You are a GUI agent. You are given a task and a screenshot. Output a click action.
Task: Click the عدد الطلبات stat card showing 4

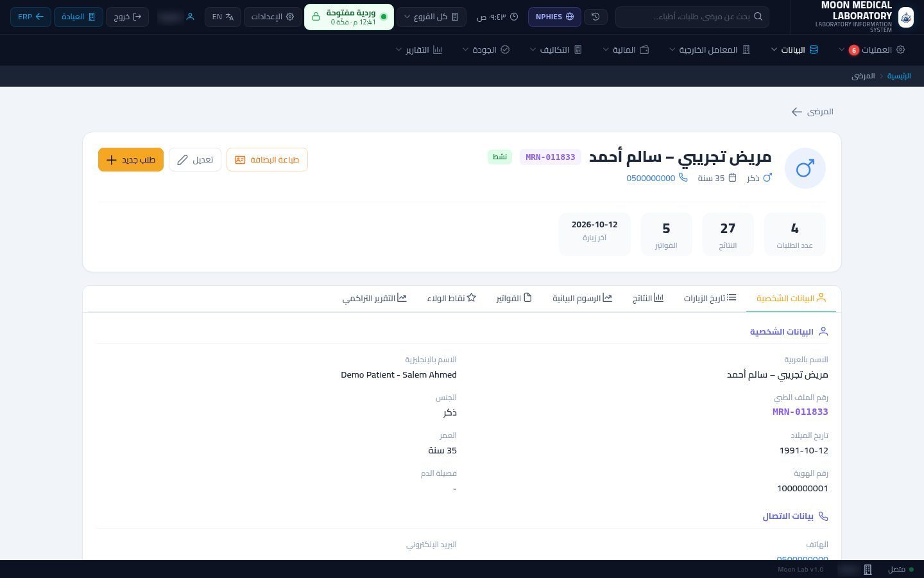click(794, 234)
